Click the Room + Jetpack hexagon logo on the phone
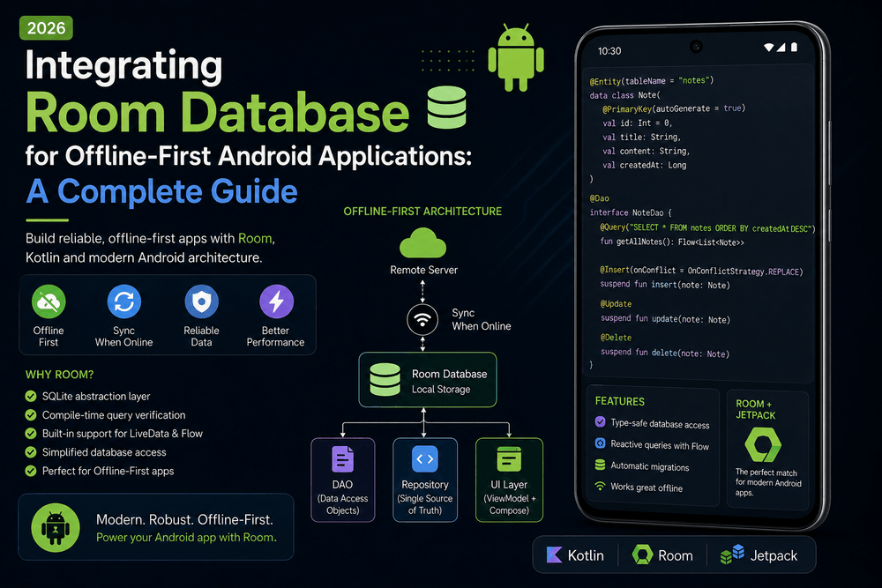The width and height of the screenshot is (882, 588). pyautogui.click(x=763, y=444)
